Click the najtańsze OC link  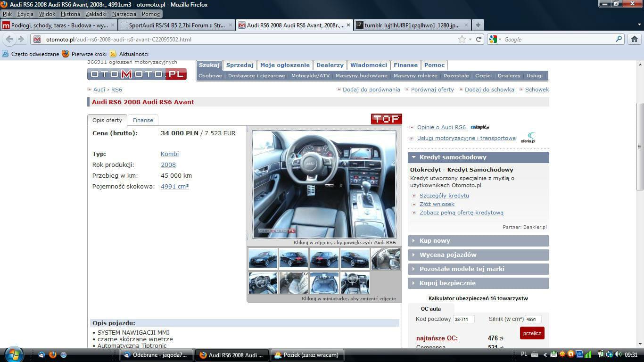tap(437, 338)
